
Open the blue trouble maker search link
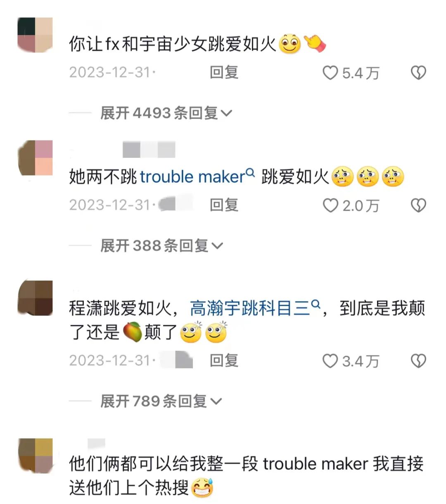192,177
